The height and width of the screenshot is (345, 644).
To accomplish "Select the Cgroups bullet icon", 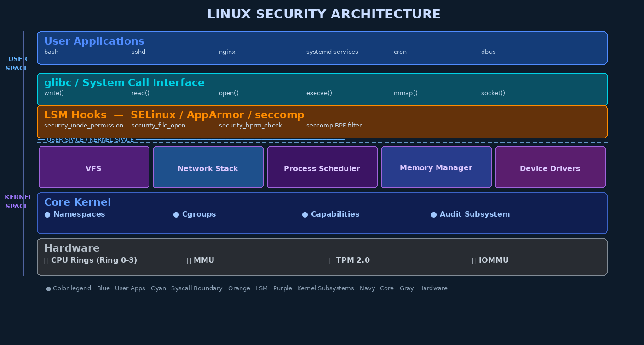I will [175, 214].
